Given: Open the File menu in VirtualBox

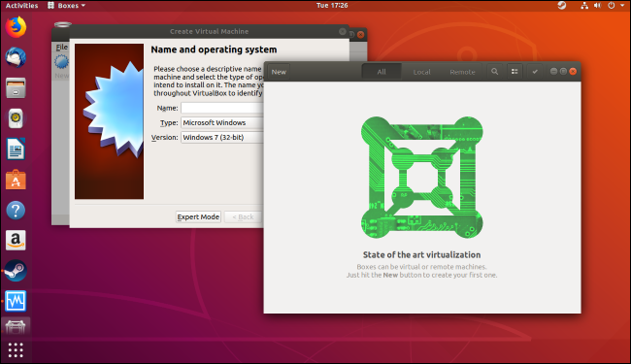Looking at the screenshot, I should pos(61,47).
